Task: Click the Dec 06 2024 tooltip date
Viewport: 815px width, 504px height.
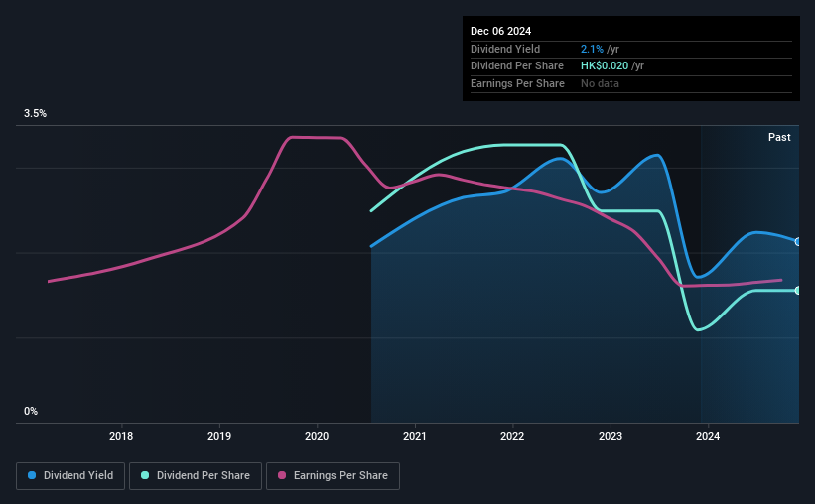Action: [500, 31]
